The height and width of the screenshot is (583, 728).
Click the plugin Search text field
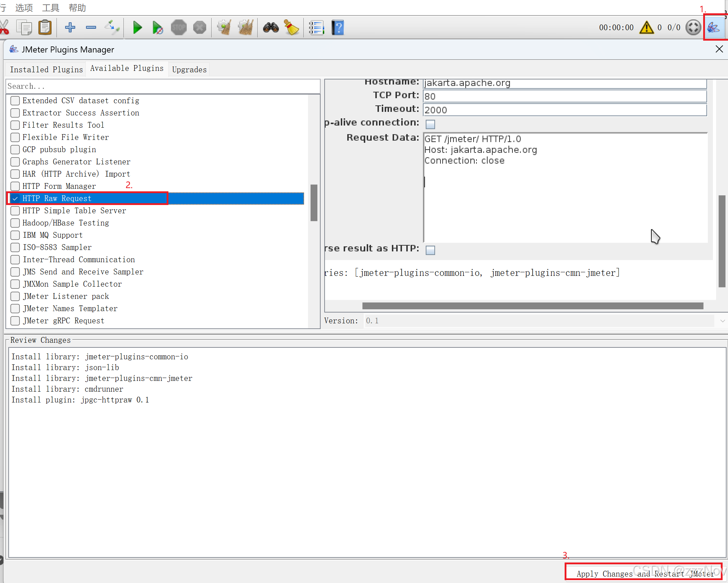click(x=162, y=86)
